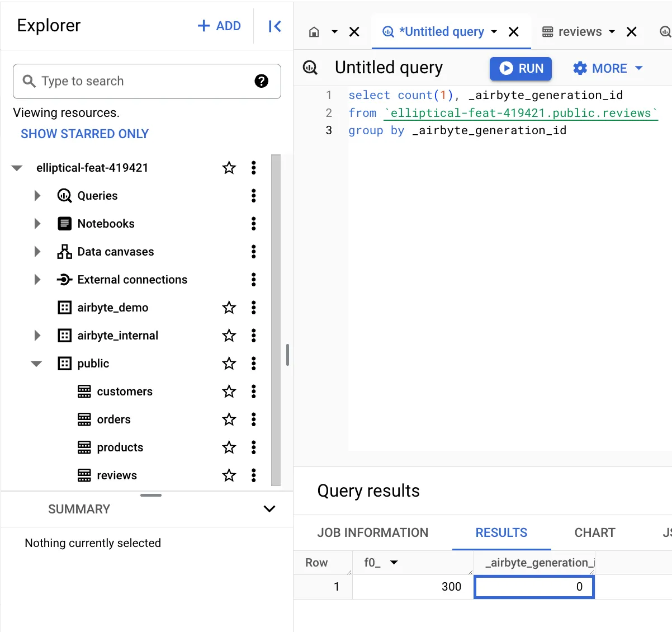Open actions menu for airbyte_demo dataset
The height and width of the screenshot is (632, 672).
click(254, 308)
